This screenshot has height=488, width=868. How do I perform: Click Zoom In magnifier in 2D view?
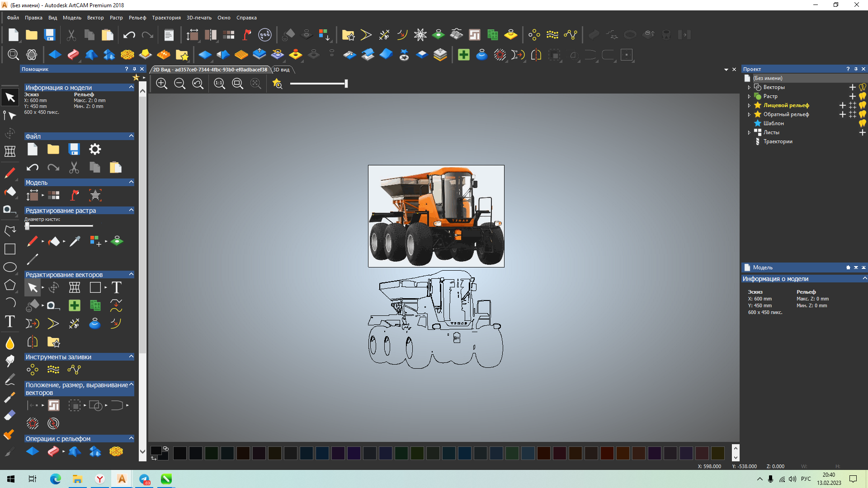click(x=162, y=84)
